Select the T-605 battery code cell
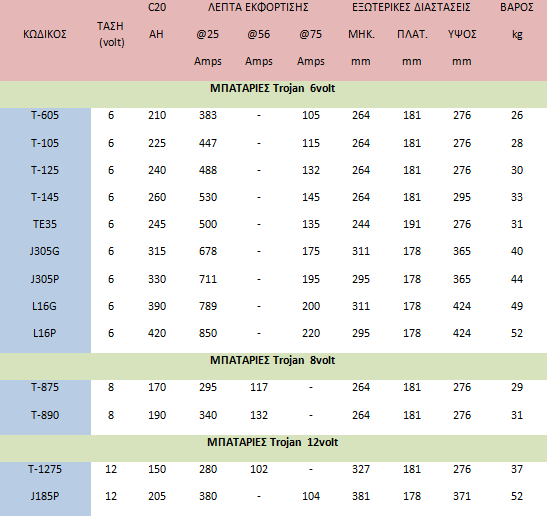The height and width of the screenshot is (516, 547). pyautogui.click(x=45, y=115)
